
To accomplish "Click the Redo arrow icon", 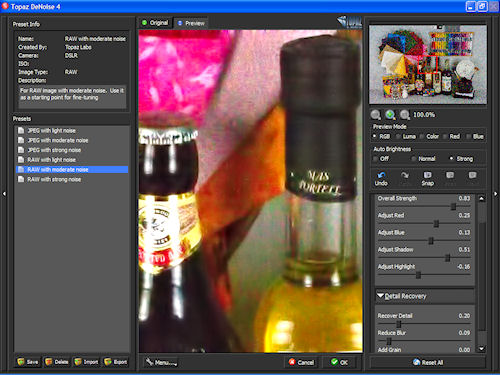I will 405,175.
